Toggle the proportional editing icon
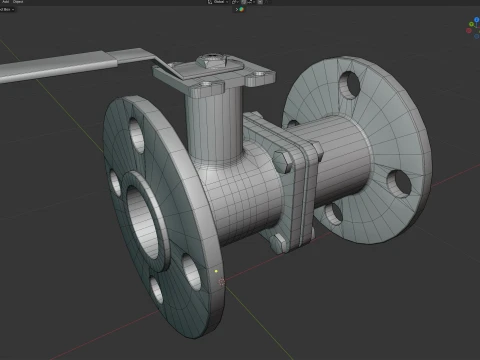The width and height of the screenshot is (480, 360). pyautogui.click(x=260, y=2)
